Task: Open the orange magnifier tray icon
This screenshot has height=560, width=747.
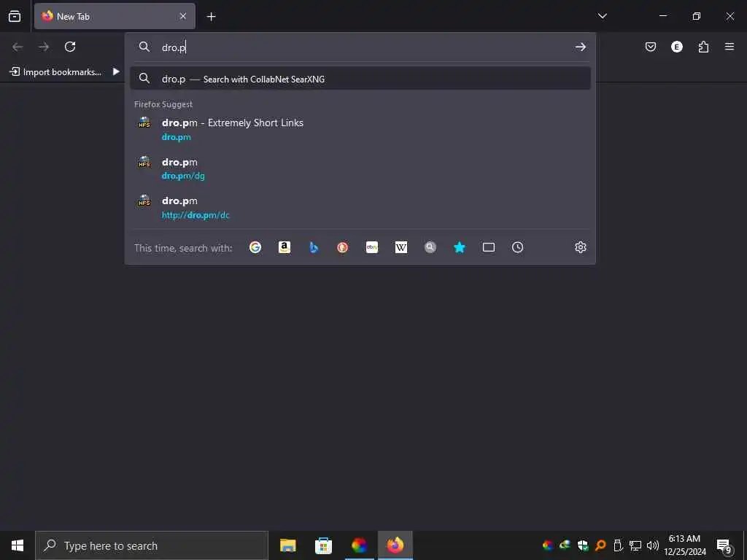Action: 600,545
